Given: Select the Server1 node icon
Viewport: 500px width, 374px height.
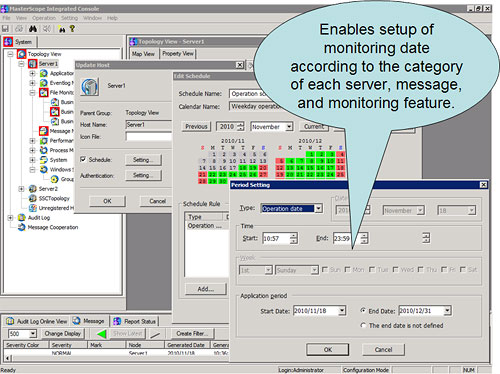Looking at the screenshot, I should click(x=32, y=63).
